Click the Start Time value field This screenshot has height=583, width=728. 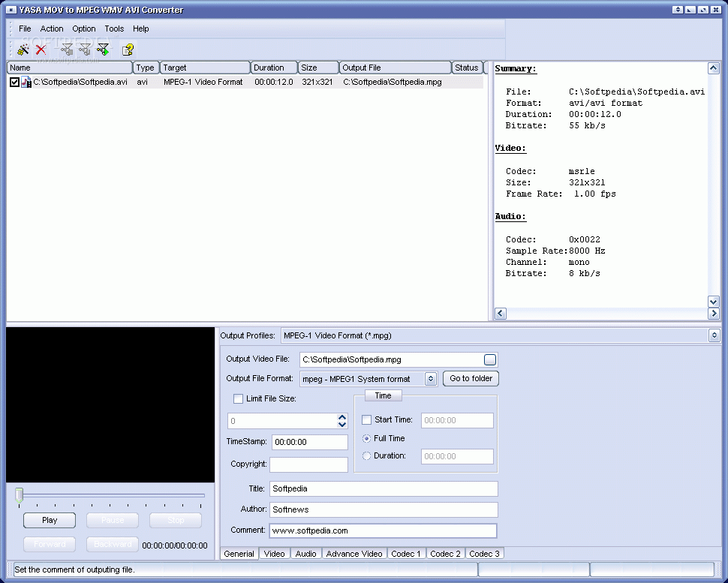457,420
